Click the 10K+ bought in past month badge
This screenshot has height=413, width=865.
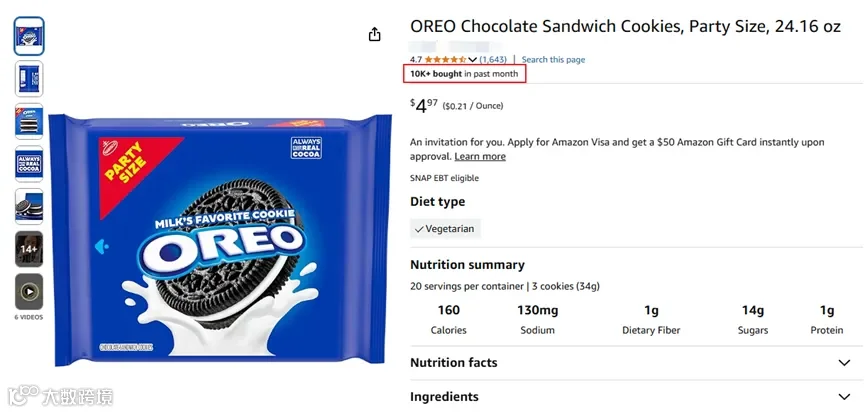(464, 74)
